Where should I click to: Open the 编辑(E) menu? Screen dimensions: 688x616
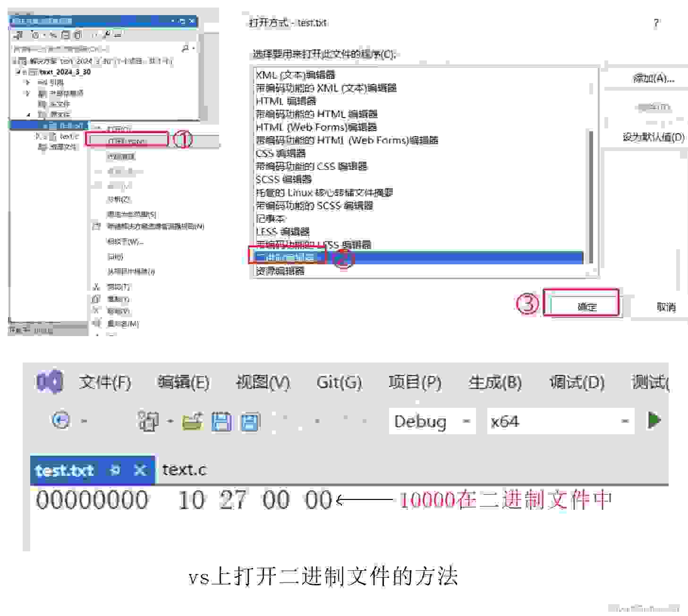[184, 382]
